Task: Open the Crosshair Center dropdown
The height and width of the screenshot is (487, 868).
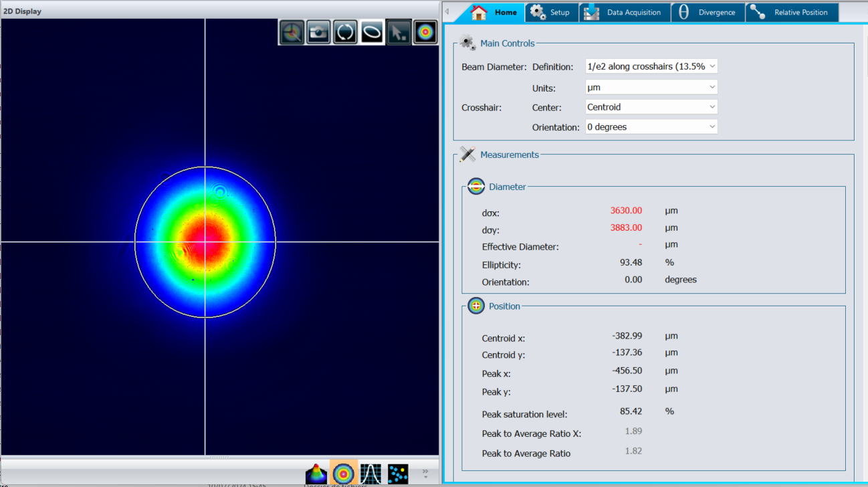Action: pos(651,107)
